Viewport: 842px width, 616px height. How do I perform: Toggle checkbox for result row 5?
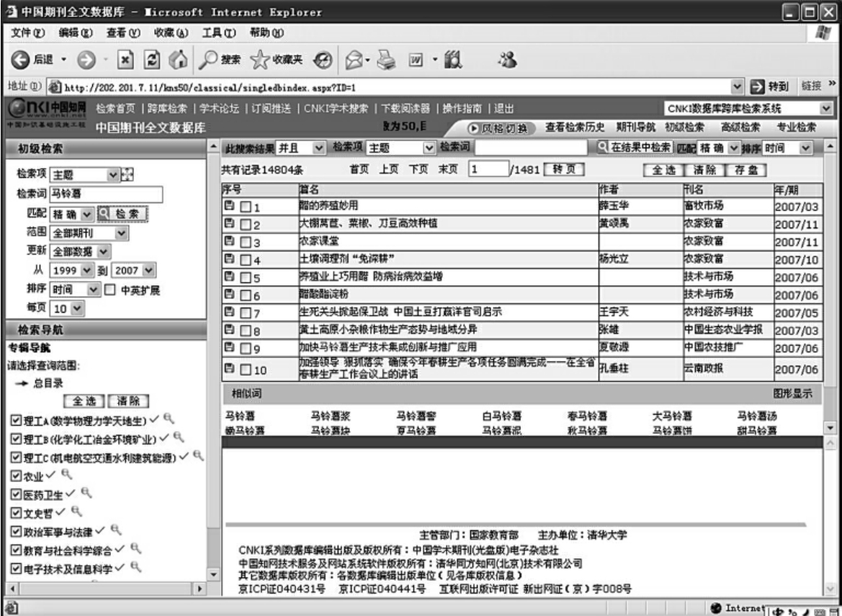(x=246, y=277)
